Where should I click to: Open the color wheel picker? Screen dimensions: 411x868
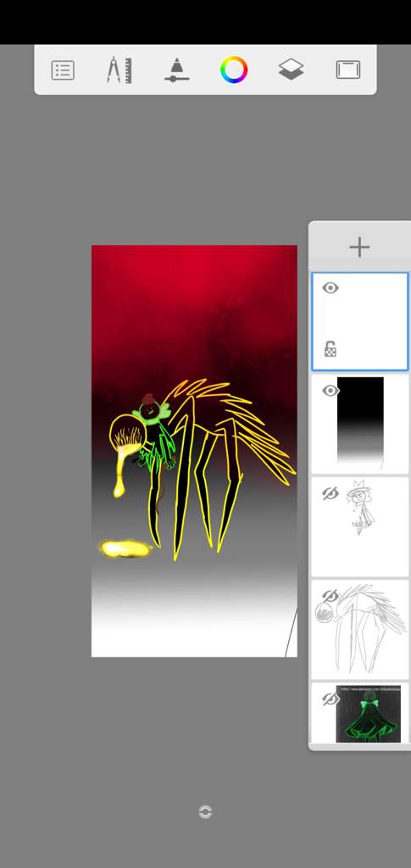click(x=234, y=70)
